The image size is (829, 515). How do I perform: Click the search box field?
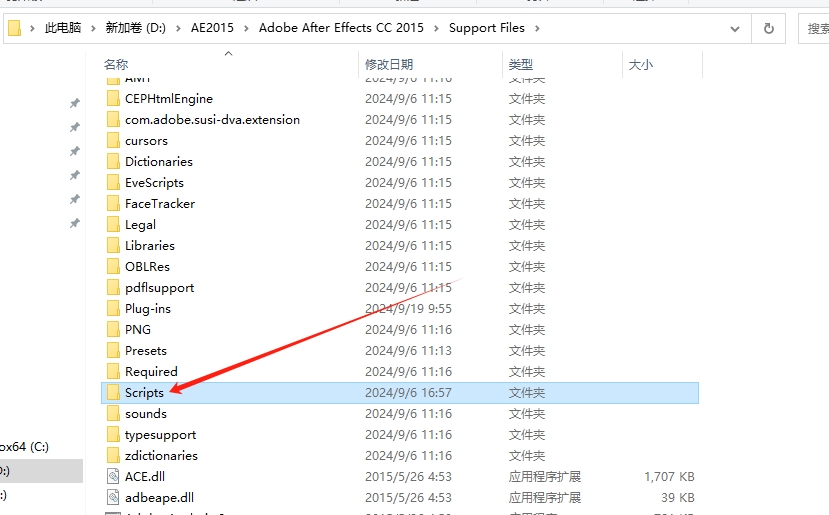[x=814, y=29]
